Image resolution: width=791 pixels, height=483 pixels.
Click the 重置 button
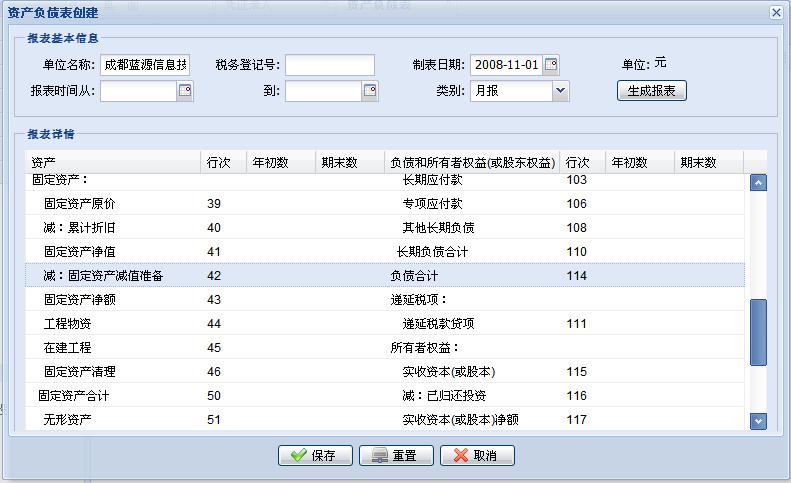coord(396,455)
